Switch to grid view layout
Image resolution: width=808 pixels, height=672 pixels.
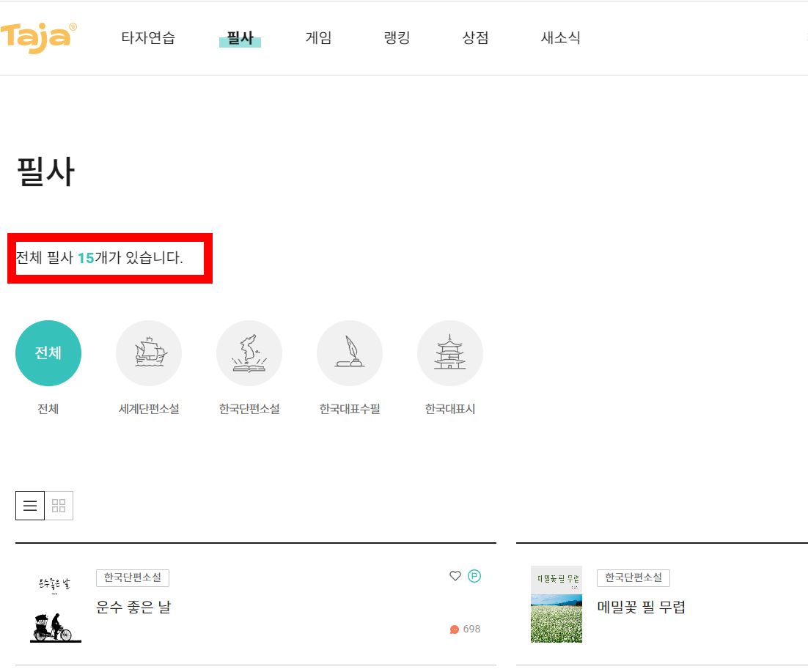59,505
